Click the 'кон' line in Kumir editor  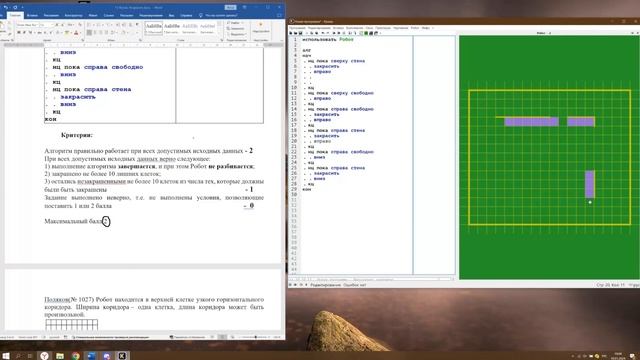pyautogui.click(x=307, y=189)
